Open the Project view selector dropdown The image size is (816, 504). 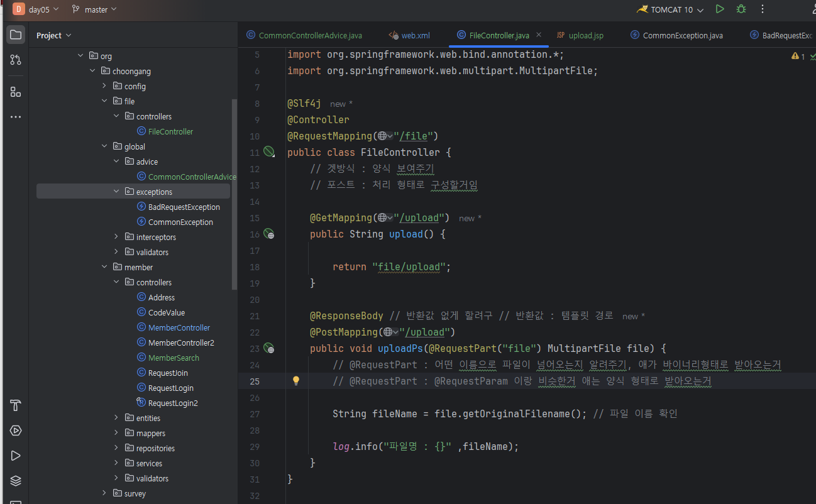53,35
